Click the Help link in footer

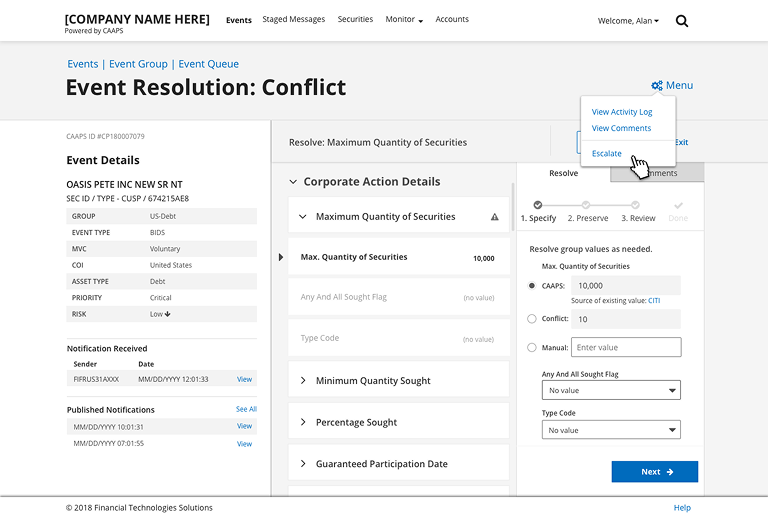click(682, 508)
